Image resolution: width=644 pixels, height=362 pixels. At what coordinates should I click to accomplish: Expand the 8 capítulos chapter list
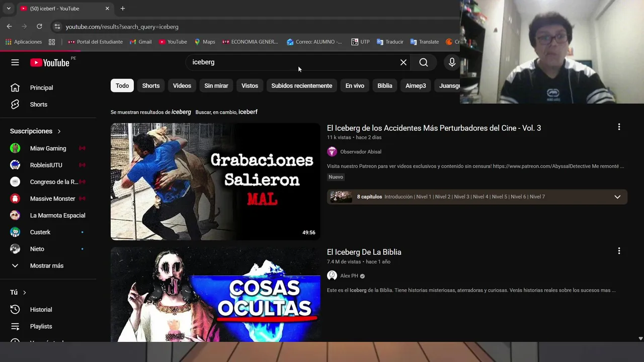point(617,197)
